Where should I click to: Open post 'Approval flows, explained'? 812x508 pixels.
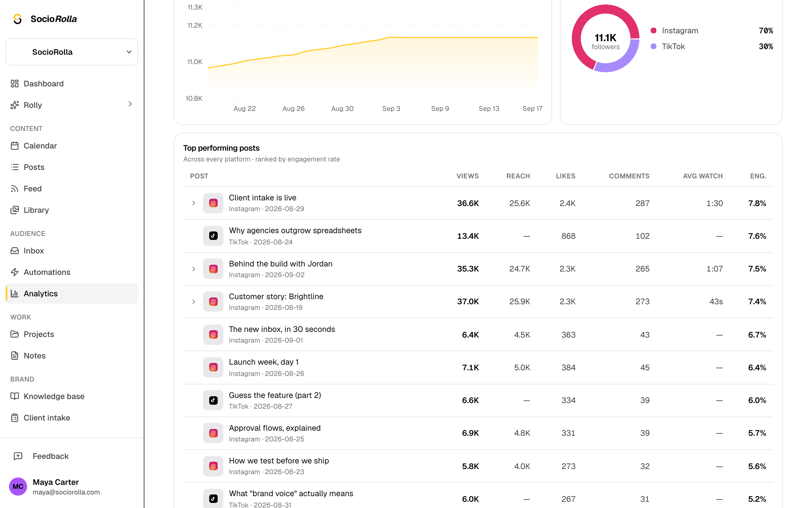tap(274, 428)
